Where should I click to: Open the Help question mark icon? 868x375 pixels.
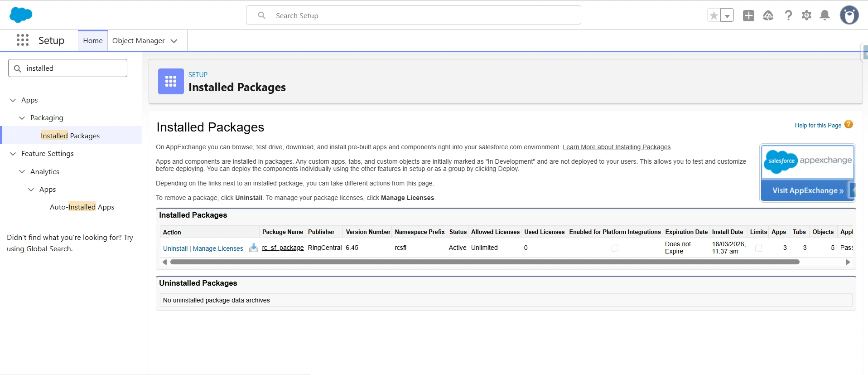click(x=788, y=15)
